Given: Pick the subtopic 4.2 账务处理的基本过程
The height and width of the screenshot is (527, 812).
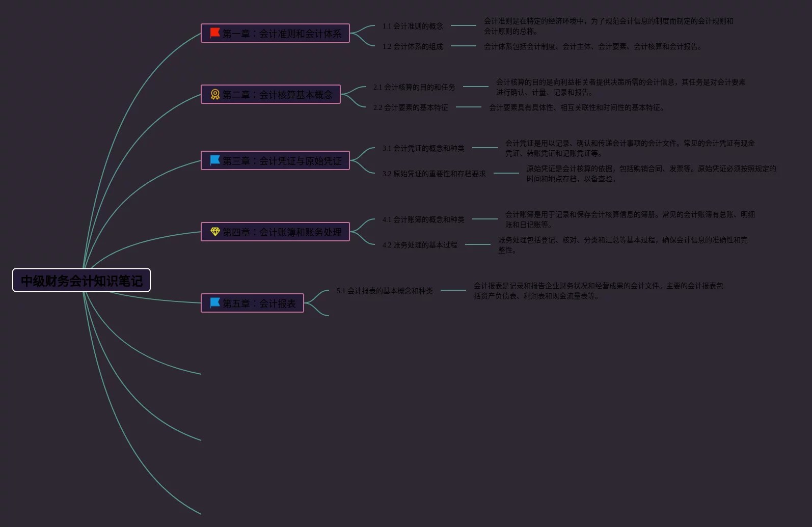Looking at the screenshot, I should [x=420, y=245].
